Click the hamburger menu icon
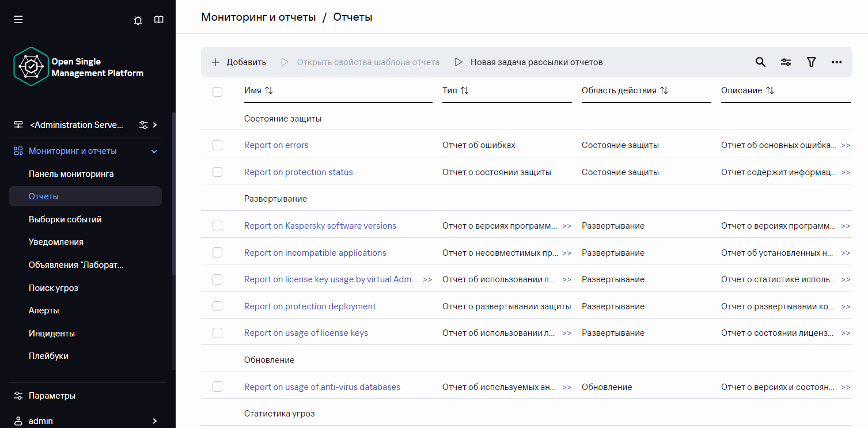 pyautogui.click(x=18, y=20)
